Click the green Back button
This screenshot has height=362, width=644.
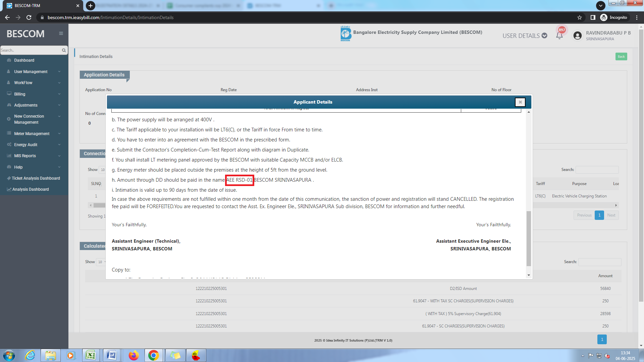tap(621, 57)
